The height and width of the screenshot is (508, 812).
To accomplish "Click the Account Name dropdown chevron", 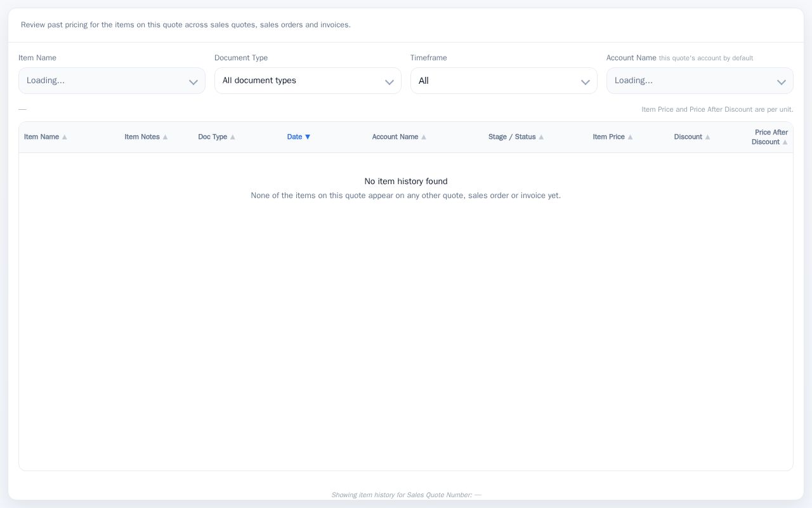I will pos(782,82).
